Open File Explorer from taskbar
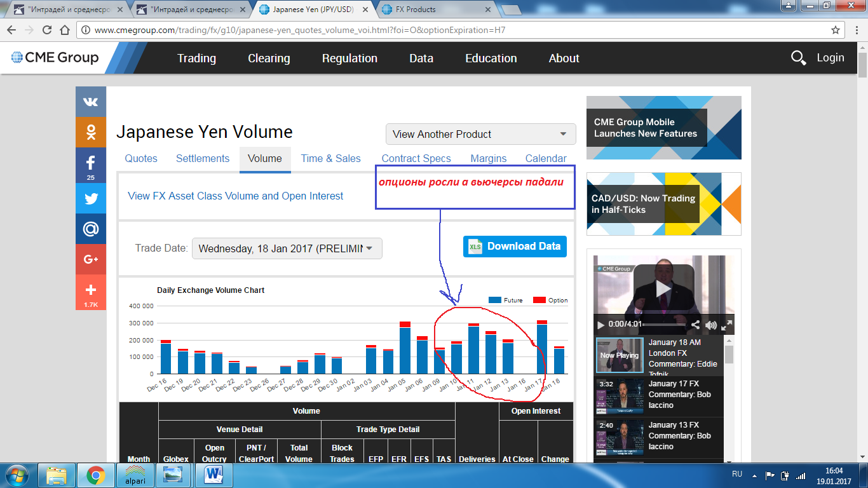Viewport: 868px width, 488px height. (57, 474)
